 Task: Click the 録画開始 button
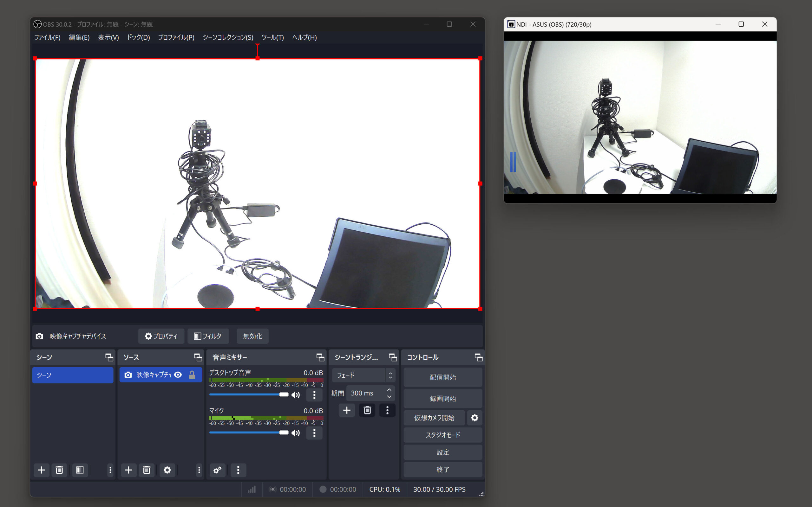pos(442,398)
